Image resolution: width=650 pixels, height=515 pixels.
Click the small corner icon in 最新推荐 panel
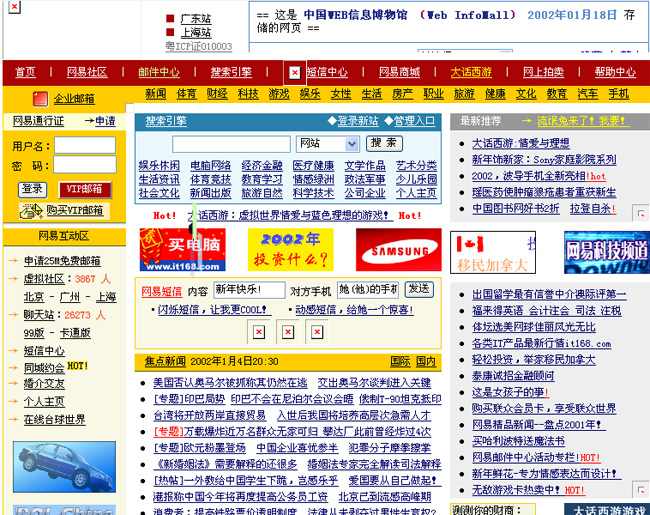(640, 213)
